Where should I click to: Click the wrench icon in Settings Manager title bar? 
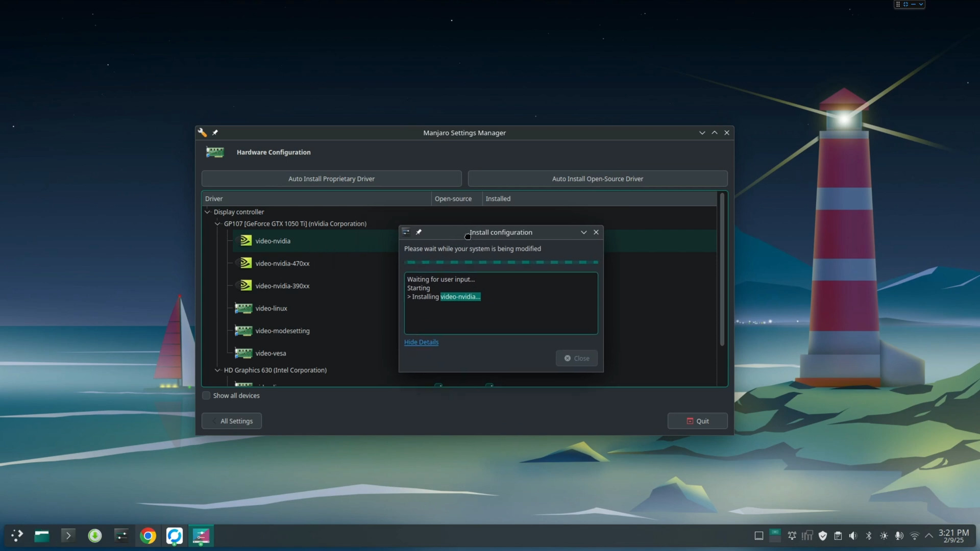[203, 133]
